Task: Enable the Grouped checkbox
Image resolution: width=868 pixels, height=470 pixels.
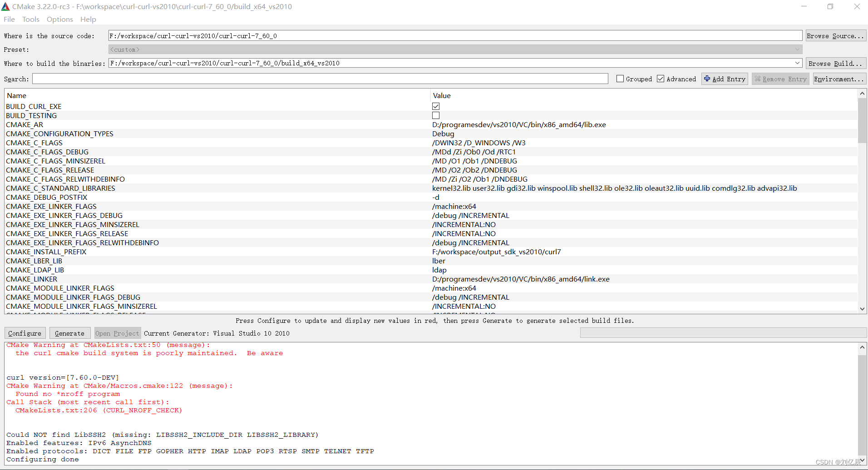Action: point(620,79)
